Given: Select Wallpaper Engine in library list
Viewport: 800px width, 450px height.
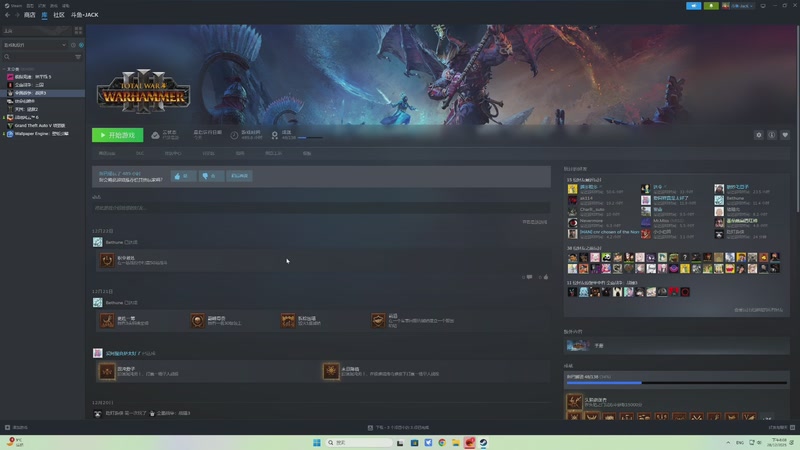Looking at the screenshot, I should click(38, 134).
